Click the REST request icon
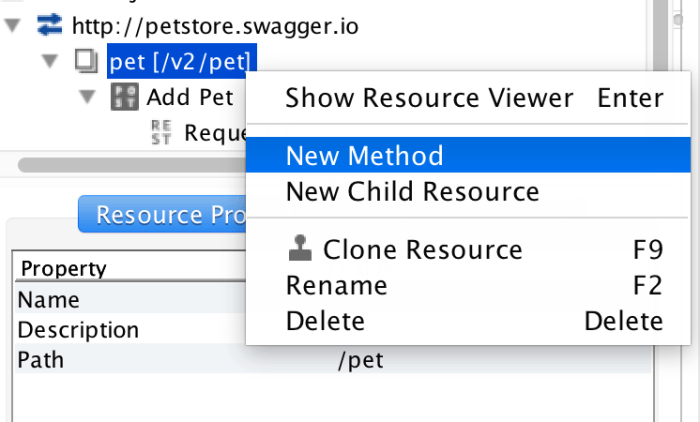The height and width of the screenshot is (422, 700). (x=161, y=133)
